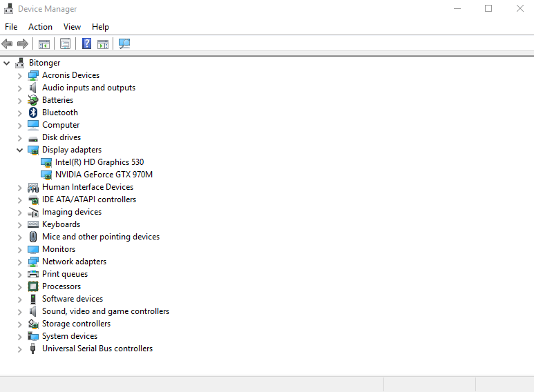Click the Batteries category icon

pyautogui.click(x=32, y=100)
